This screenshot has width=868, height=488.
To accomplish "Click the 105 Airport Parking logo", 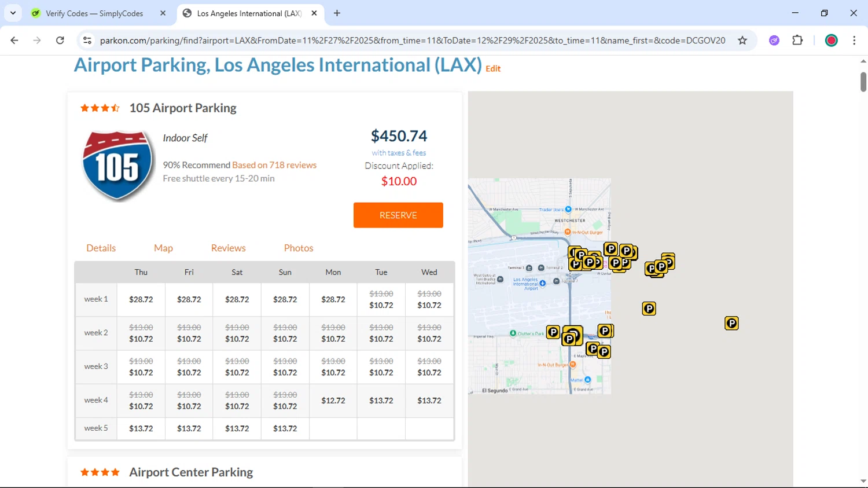I will tap(118, 166).
